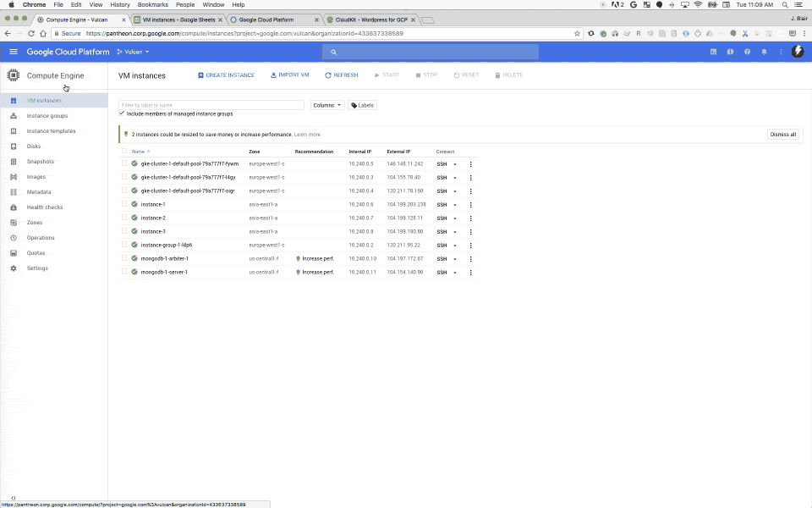Open the notifications bell icon
The width and height of the screenshot is (812, 508).
(764, 52)
